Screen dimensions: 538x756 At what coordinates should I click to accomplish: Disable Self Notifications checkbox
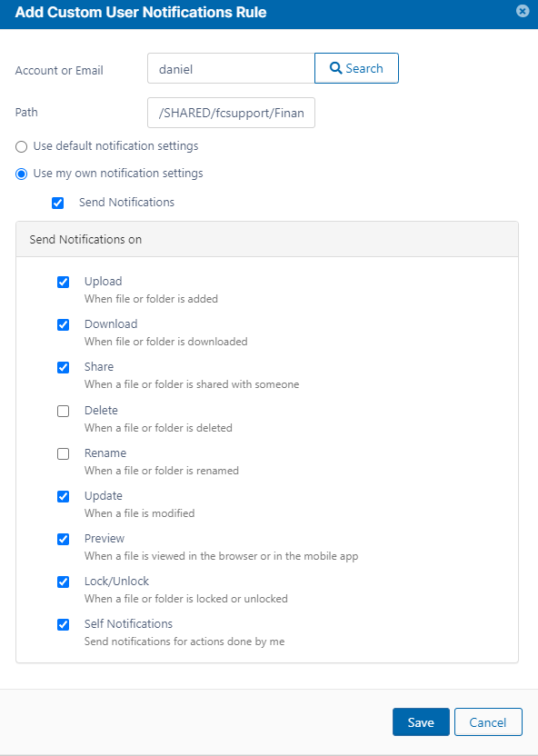tap(63, 625)
